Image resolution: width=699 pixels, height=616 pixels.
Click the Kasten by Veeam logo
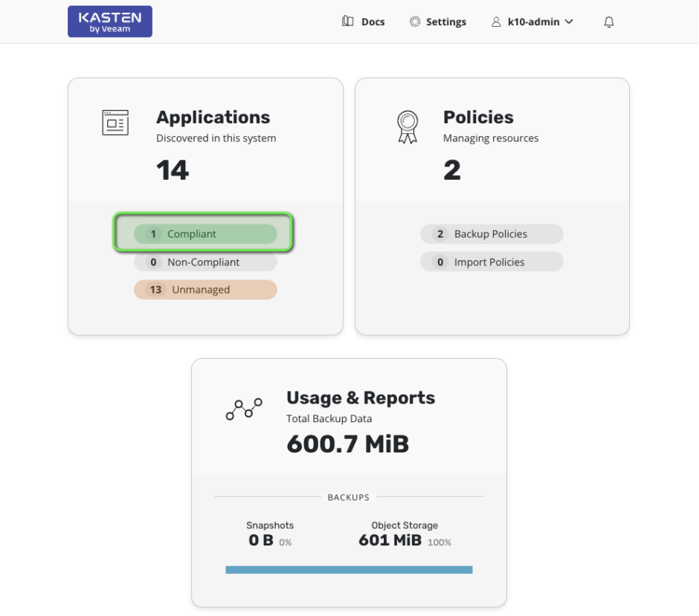click(109, 22)
